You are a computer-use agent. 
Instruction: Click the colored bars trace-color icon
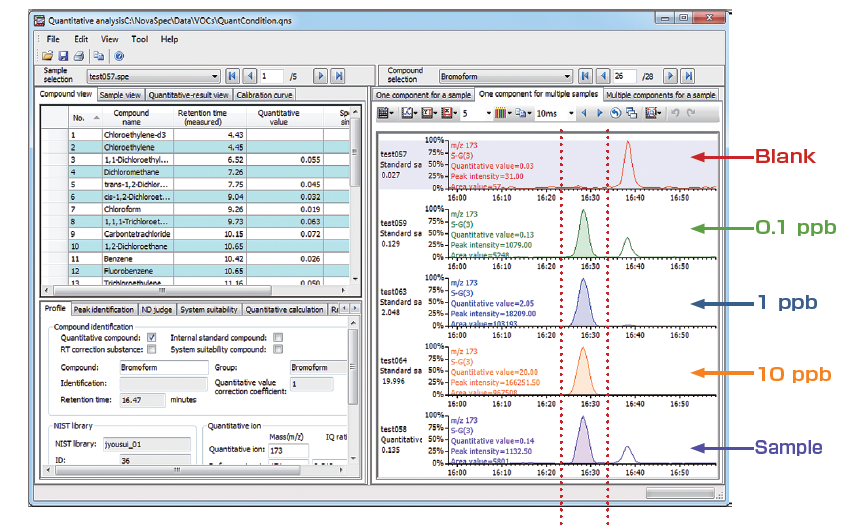click(500, 113)
